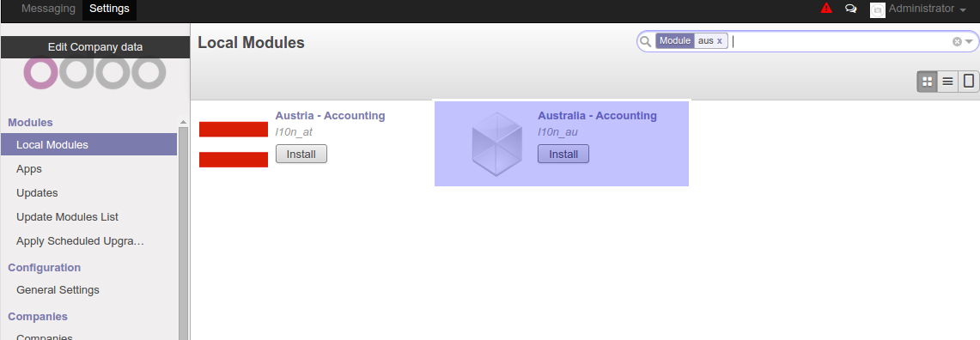Open the red warning alert icon

click(826, 9)
